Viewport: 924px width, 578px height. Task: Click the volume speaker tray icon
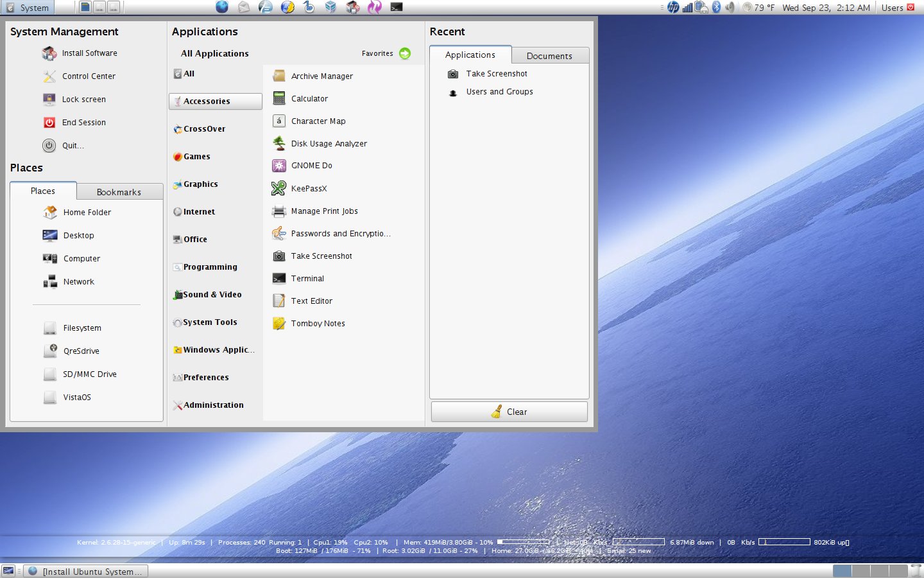(x=730, y=7)
